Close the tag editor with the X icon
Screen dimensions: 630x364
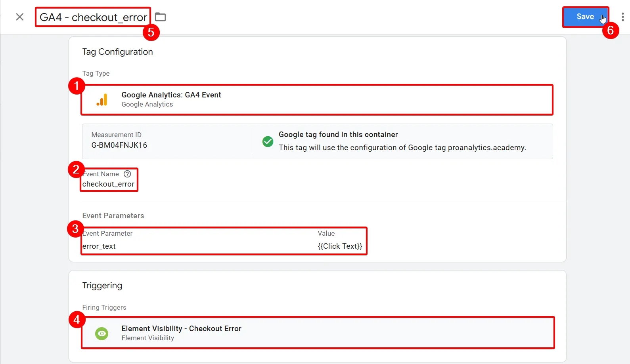[20, 17]
